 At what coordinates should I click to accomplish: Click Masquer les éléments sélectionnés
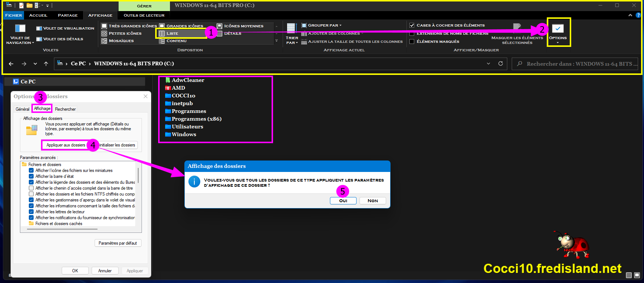517,34
